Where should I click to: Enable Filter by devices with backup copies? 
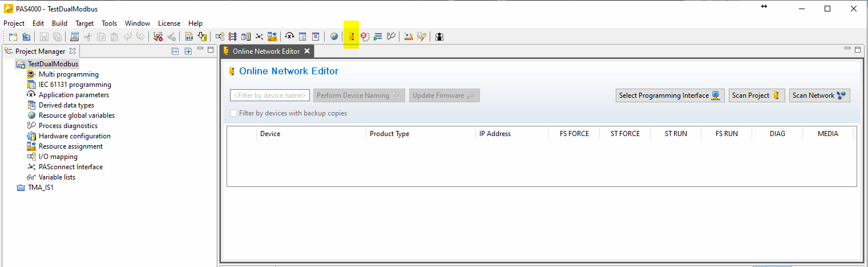(x=233, y=113)
